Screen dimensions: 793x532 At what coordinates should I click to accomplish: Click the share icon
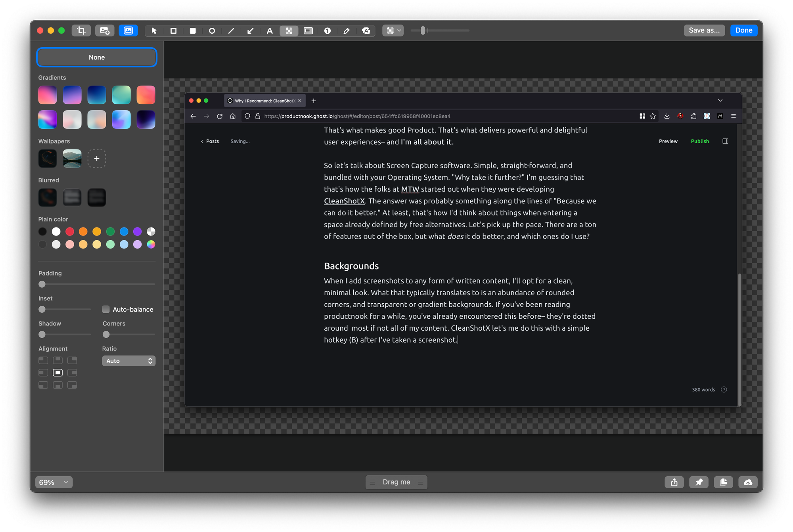674,482
